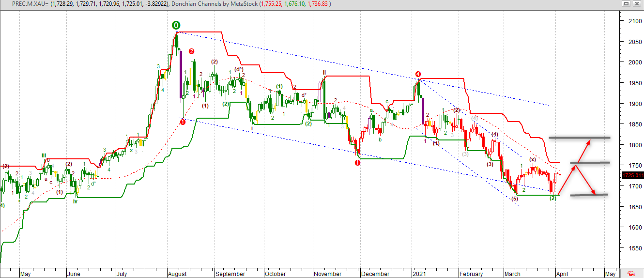Select the (5) wave label at March low

click(x=514, y=199)
